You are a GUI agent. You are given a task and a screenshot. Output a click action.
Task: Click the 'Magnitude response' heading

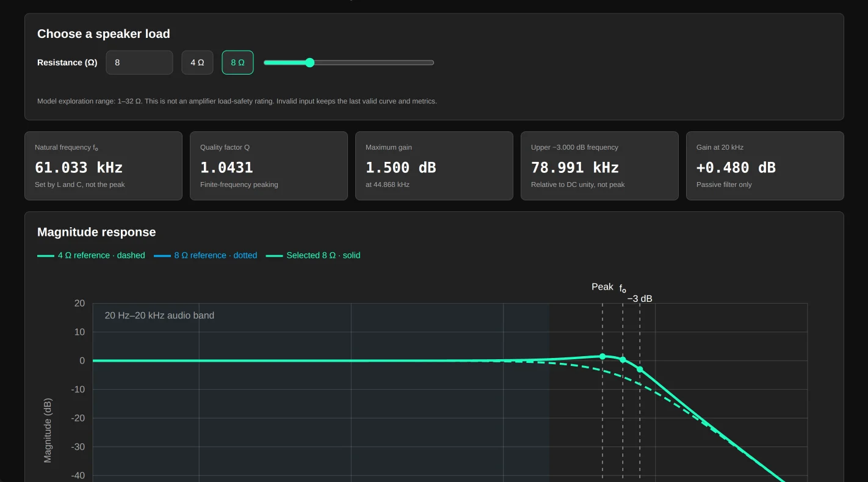coord(96,232)
